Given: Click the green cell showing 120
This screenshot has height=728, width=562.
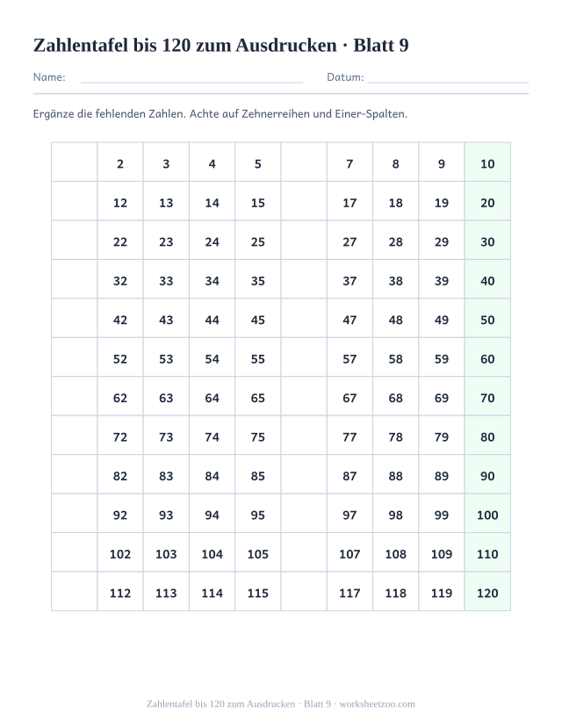Looking at the screenshot, I should [x=487, y=591].
